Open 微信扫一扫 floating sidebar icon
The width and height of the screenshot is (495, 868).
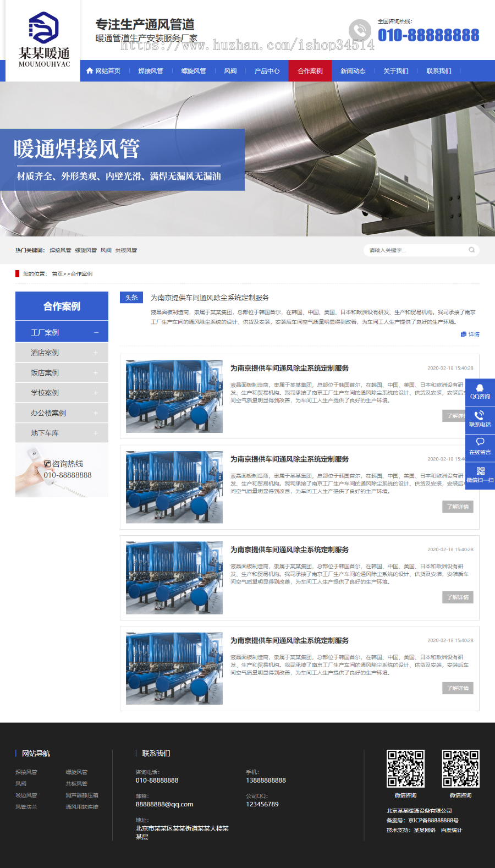480,475
